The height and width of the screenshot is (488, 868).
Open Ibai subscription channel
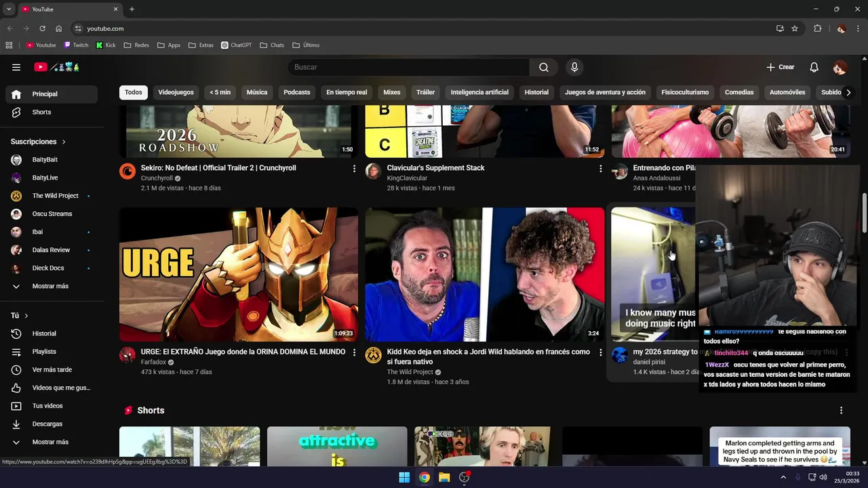52,232
